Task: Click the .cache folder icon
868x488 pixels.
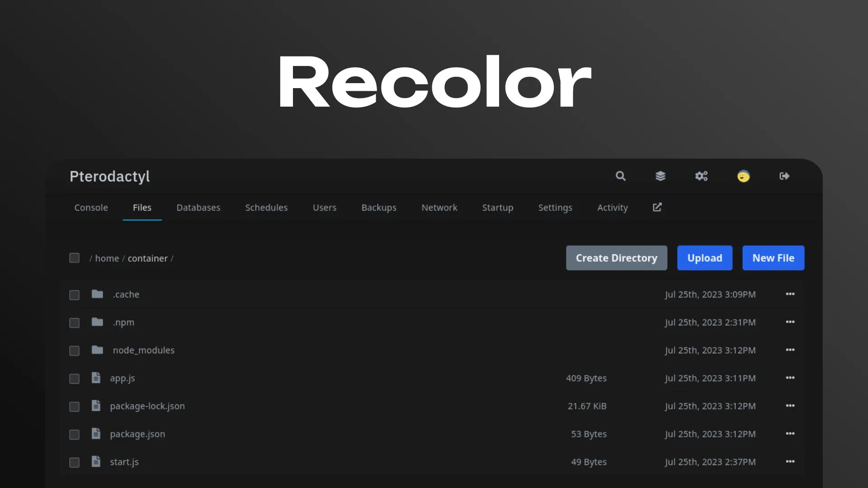Action: (x=97, y=294)
